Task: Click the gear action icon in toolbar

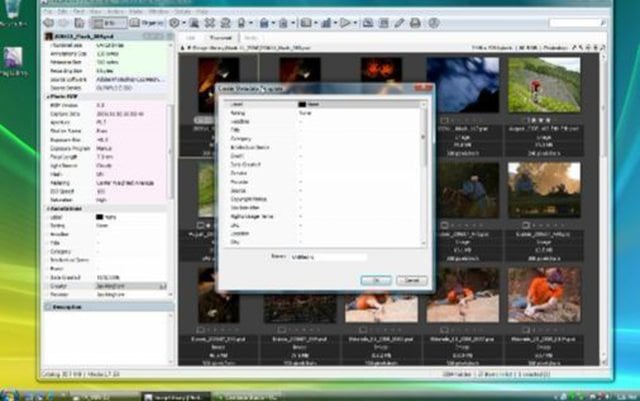Action: tap(174, 23)
